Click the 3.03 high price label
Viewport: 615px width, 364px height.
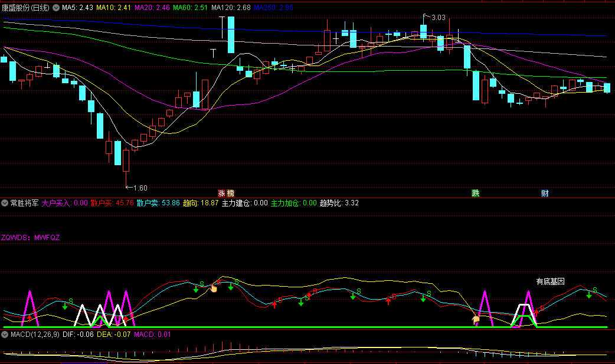click(438, 17)
